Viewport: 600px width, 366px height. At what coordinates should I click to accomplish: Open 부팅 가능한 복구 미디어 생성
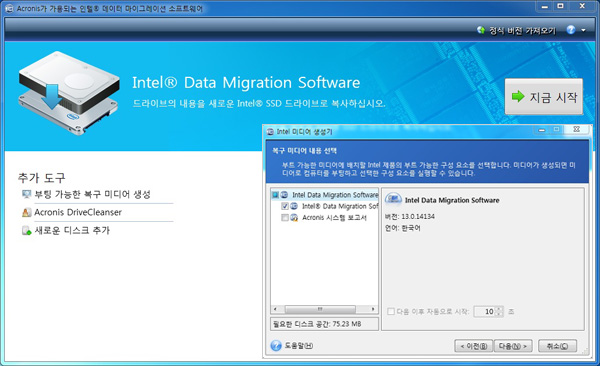92,194
